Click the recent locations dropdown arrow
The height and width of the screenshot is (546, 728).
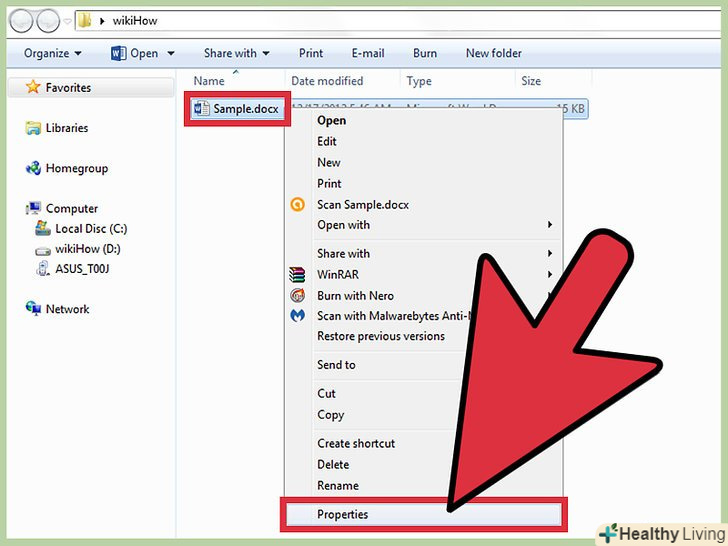tap(68, 21)
